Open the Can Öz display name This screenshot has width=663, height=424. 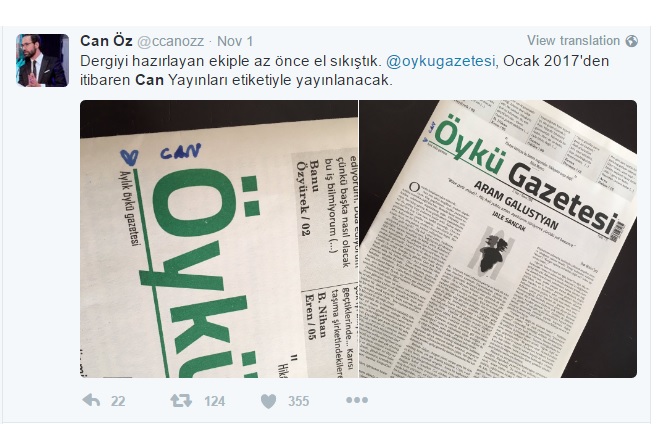[x=106, y=41]
